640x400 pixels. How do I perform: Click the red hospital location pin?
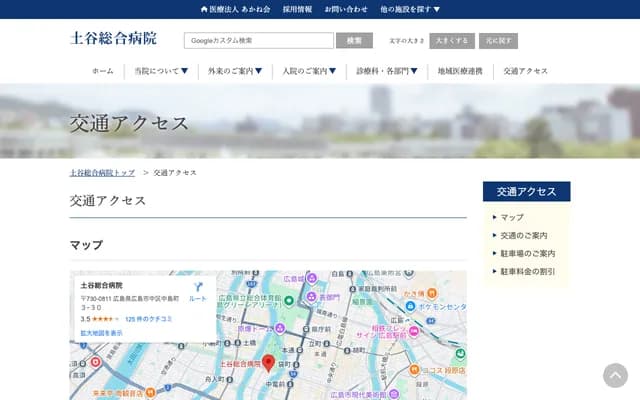(268, 363)
